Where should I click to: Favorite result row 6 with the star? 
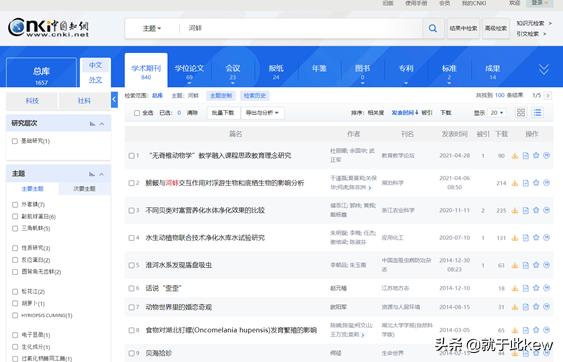[x=536, y=288]
